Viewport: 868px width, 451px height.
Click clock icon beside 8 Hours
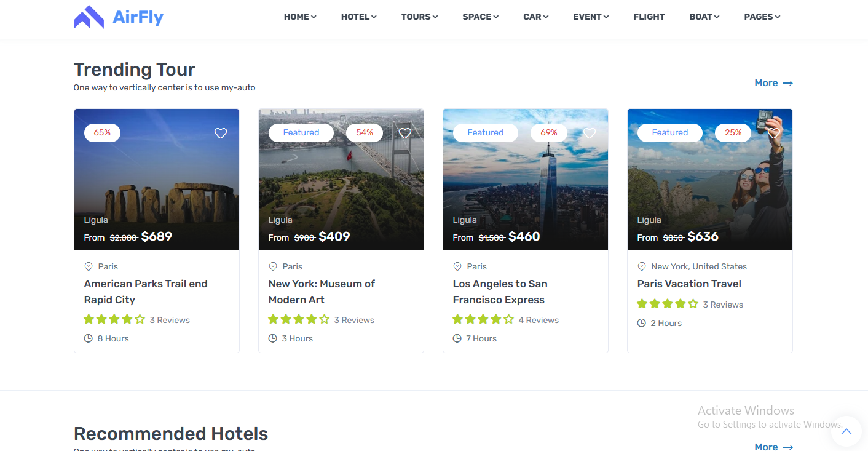coord(89,338)
